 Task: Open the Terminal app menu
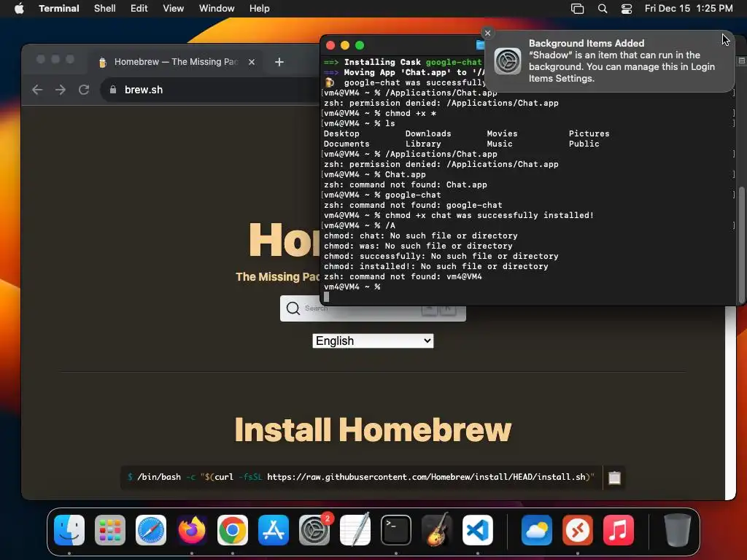59,9
